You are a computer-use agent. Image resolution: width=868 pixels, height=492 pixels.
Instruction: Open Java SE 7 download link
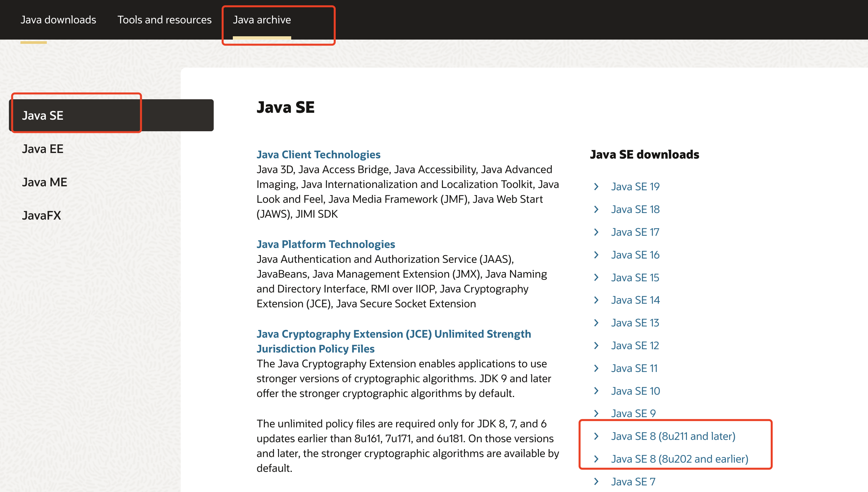633,481
